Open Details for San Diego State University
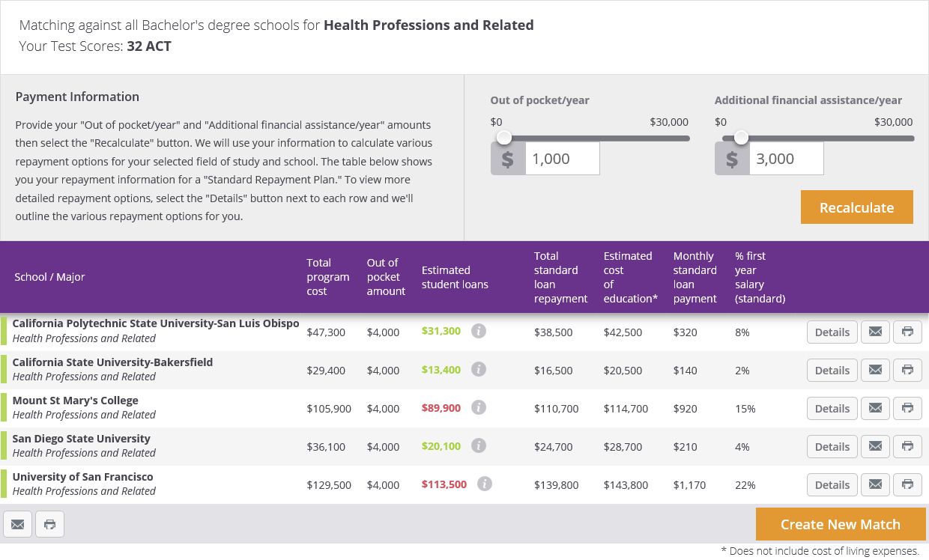Viewport: 929px width, 560px height. [832, 446]
